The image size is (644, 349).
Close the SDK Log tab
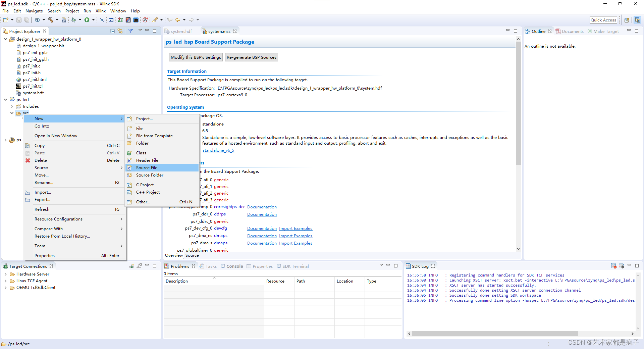click(x=433, y=266)
